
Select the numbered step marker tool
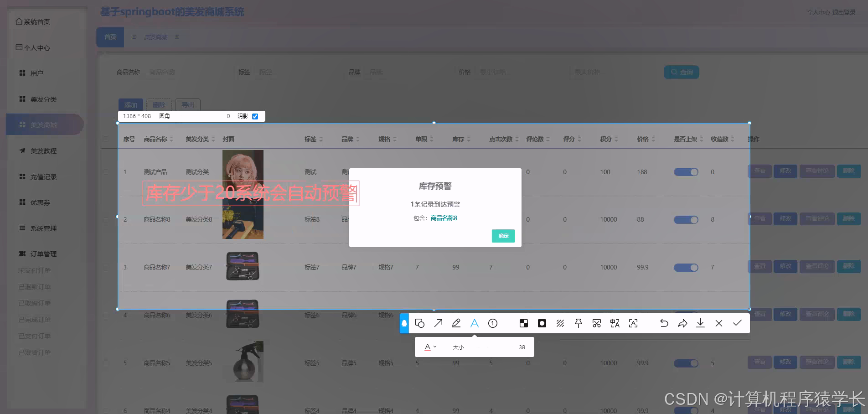[x=492, y=323]
